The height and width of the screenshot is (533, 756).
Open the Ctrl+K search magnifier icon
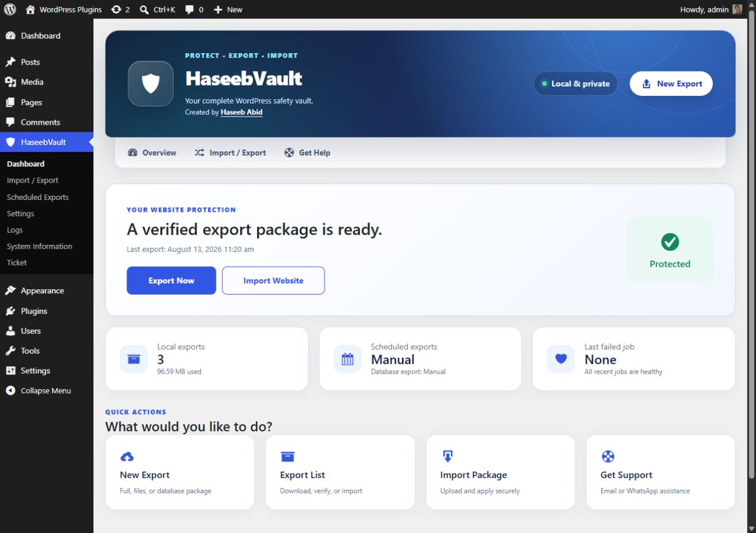[x=144, y=9]
